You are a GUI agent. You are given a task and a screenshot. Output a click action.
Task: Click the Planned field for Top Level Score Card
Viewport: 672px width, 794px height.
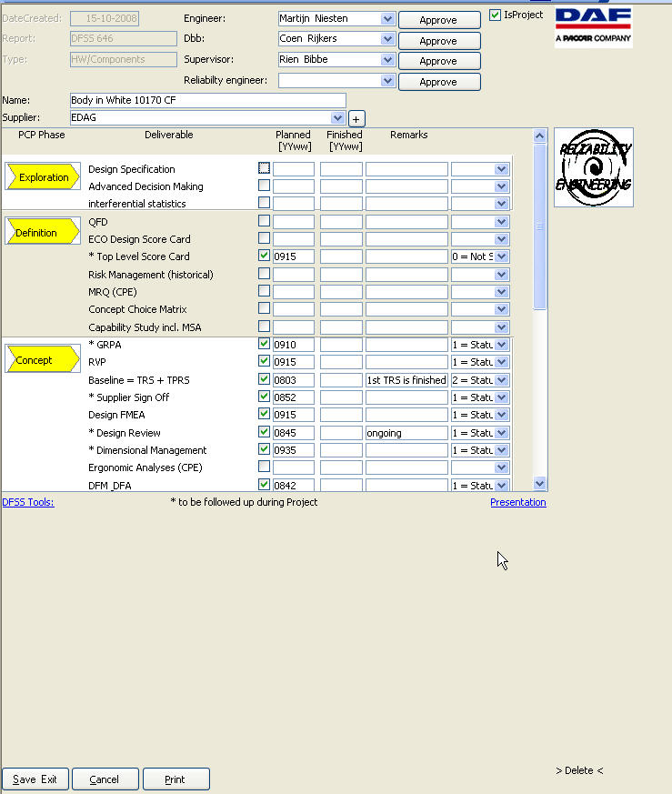pyautogui.click(x=294, y=256)
